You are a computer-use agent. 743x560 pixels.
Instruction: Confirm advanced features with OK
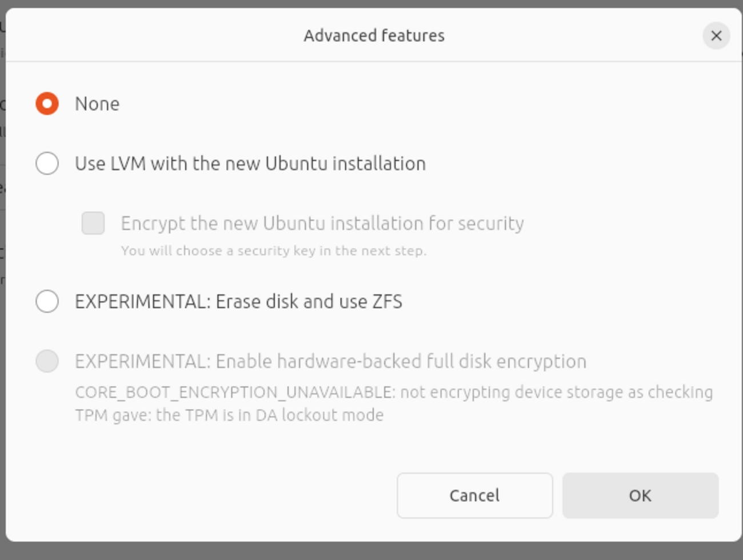640,495
